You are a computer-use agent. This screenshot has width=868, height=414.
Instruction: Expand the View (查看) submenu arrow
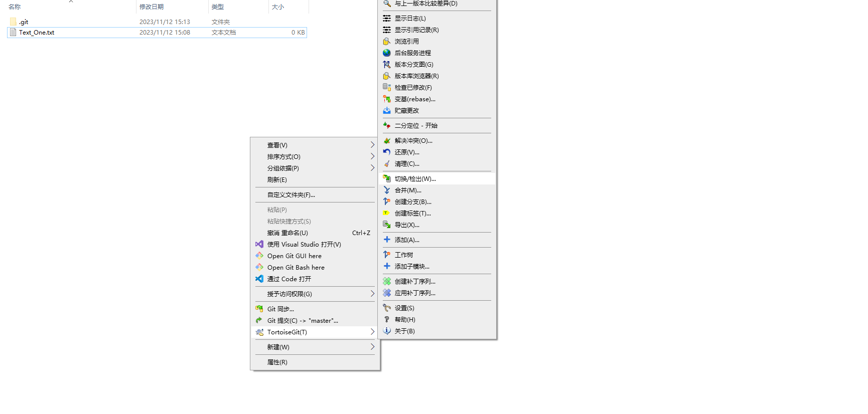[372, 145]
